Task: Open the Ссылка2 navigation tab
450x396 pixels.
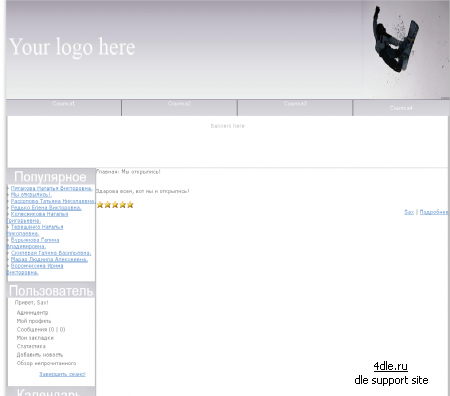Action: 179,104
